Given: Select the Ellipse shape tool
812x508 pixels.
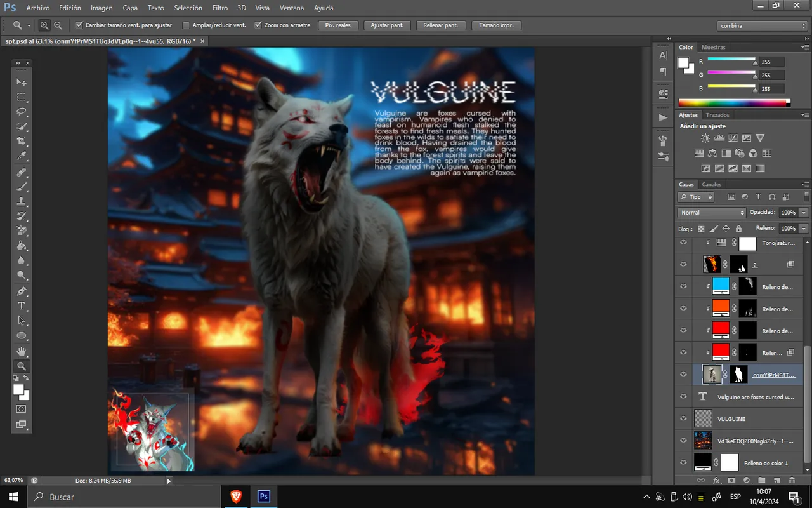Looking at the screenshot, I should pyautogui.click(x=22, y=335).
